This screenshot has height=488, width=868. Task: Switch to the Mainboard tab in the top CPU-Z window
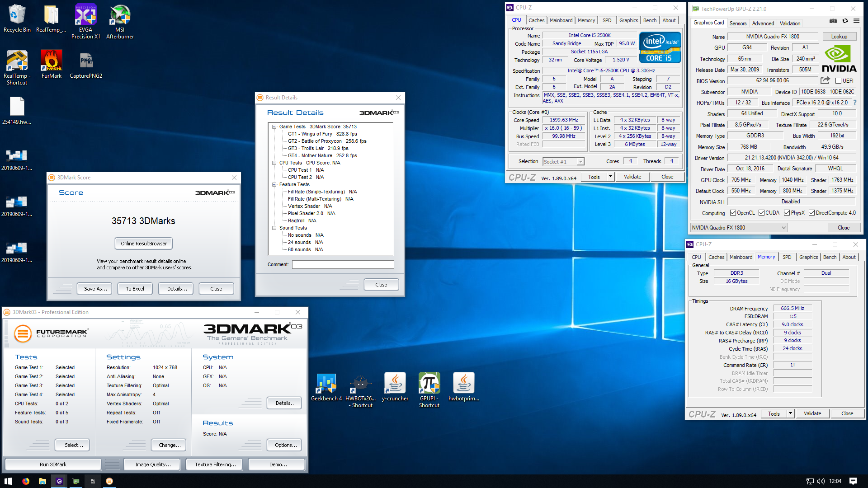tap(561, 20)
